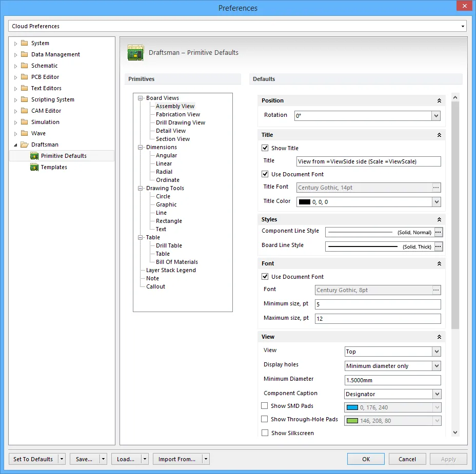
Task: Select Callout primitive
Action: click(x=156, y=286)
